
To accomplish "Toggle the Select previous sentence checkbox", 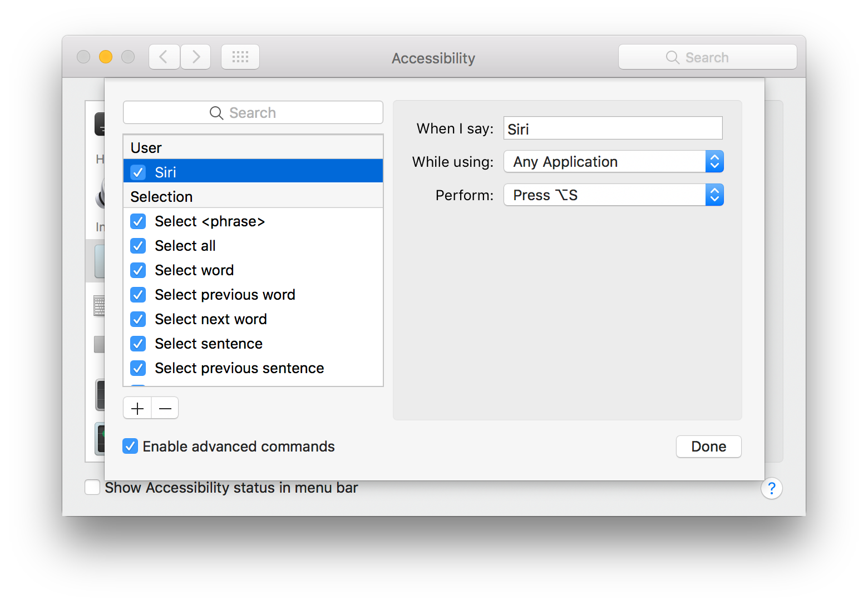I will click(x=138, y=368).
